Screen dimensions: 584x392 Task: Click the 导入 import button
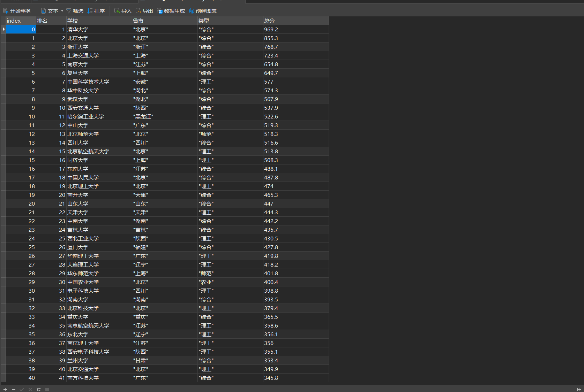[x=123, y=11]
